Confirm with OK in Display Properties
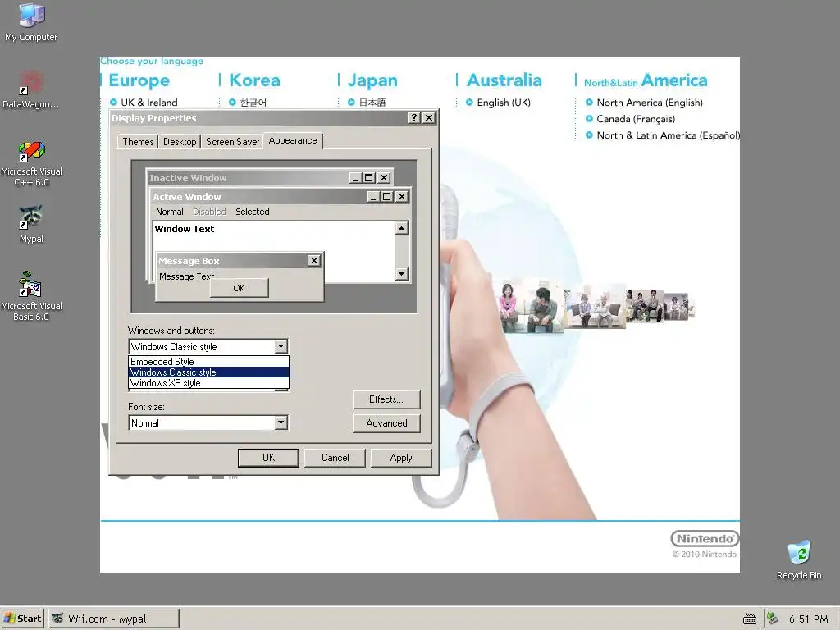This screenshot has height=630, width=840. click(268, 458)
